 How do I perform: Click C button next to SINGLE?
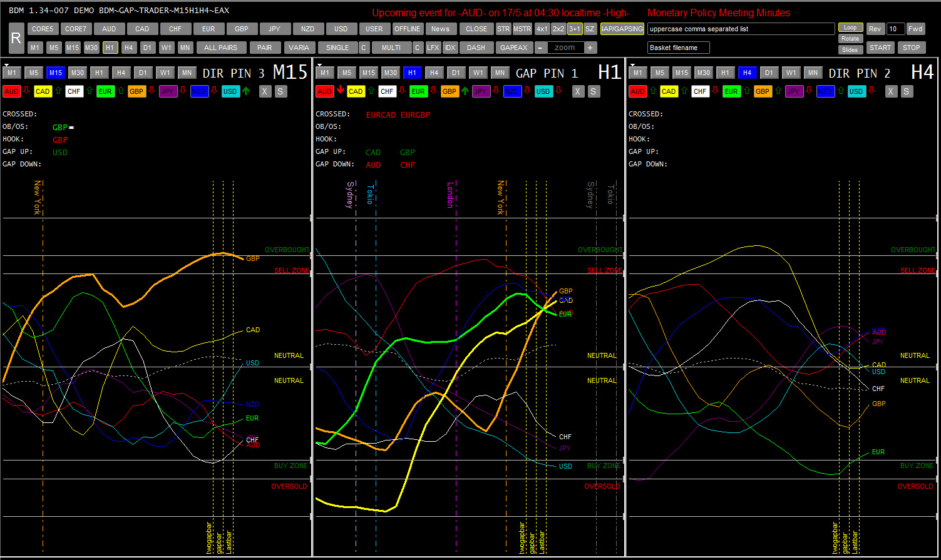pyautogui.click(x=364, y=48)
